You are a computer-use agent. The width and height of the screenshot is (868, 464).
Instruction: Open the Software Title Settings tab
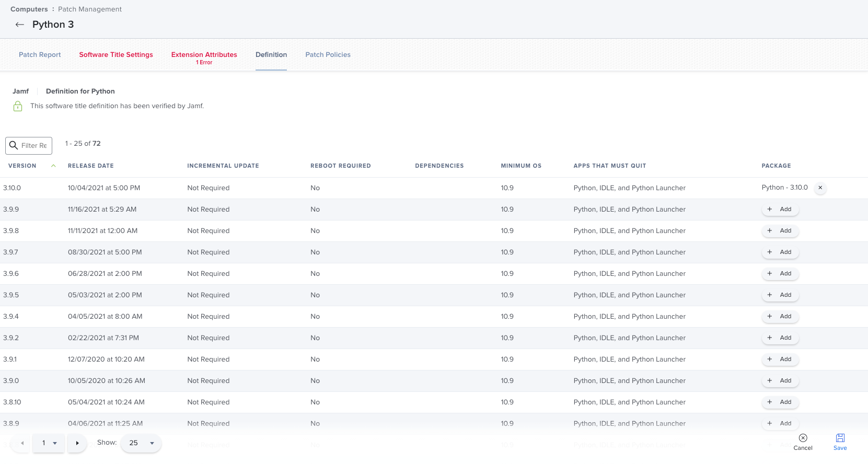tap(116, 55)
